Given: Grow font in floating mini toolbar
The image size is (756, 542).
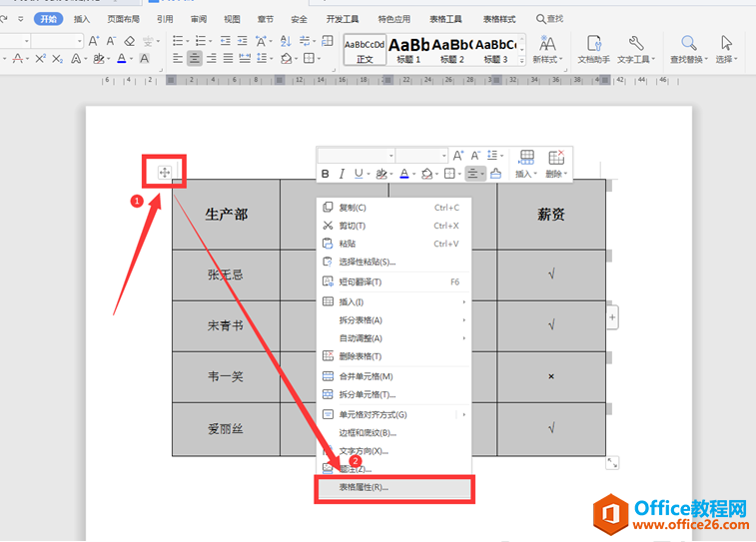Looking at the screenshot, I should pyautogui.click(x=457, y=156).
